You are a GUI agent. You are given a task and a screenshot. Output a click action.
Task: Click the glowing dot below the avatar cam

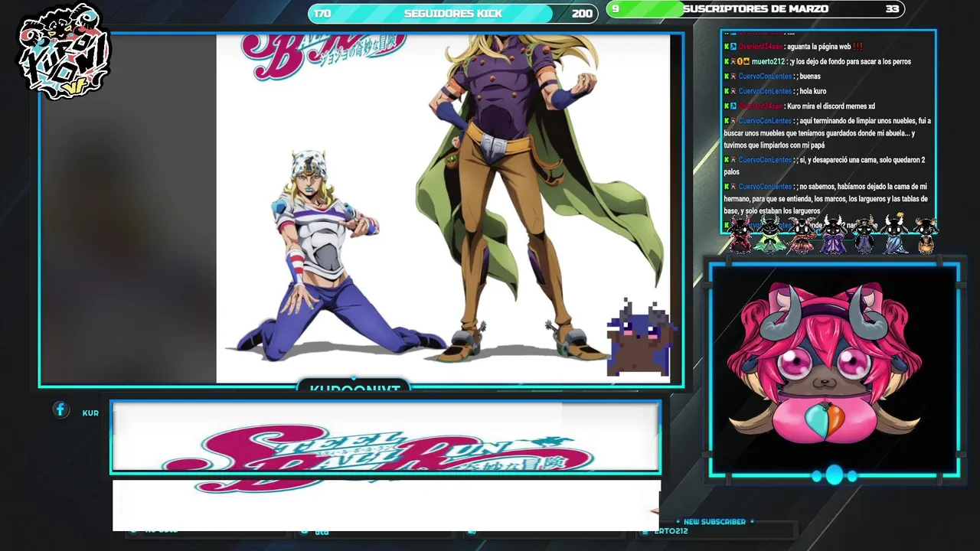point(834,475)
